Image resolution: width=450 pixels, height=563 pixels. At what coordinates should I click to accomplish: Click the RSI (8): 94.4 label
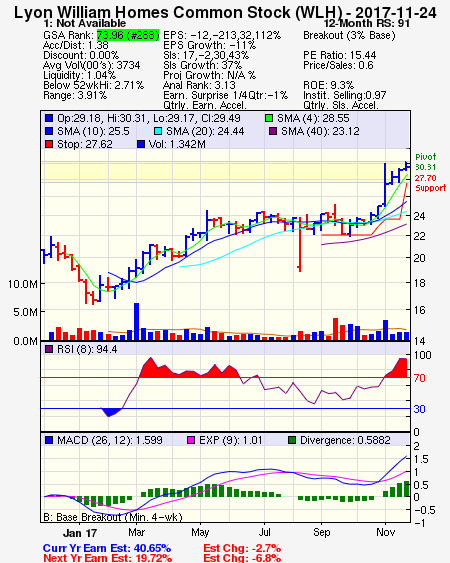pos(87,349)
